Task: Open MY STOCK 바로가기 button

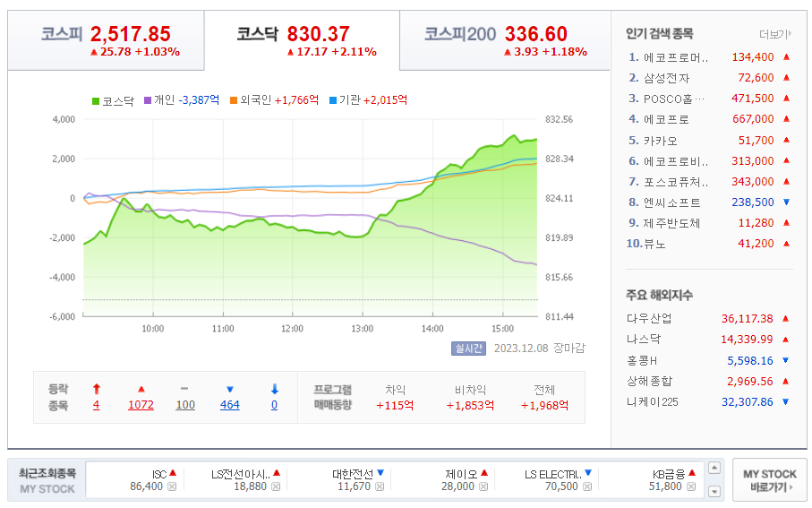Action: pyautogui.click(x=770, y=480)
